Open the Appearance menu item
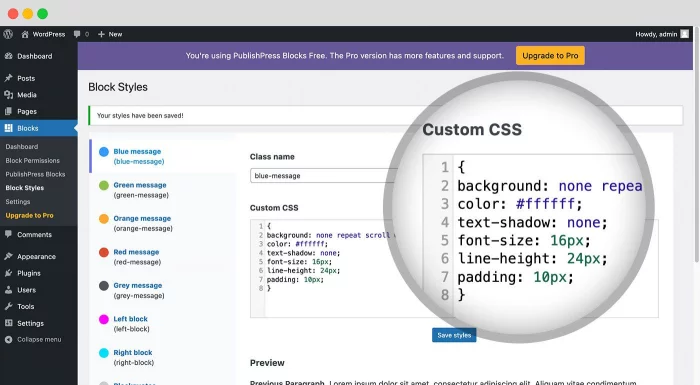700x385 pixels. click(37, 256)
